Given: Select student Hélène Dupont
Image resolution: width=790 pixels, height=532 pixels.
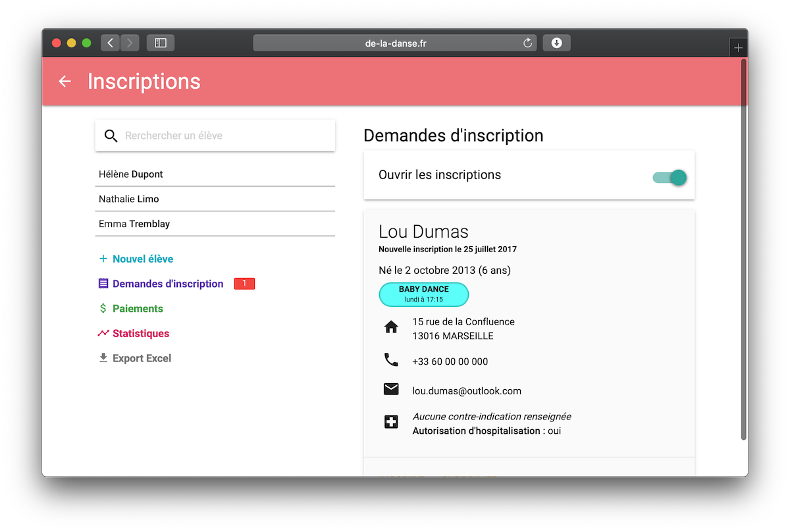Looking at the screenshot, I should tap(132, 174).
